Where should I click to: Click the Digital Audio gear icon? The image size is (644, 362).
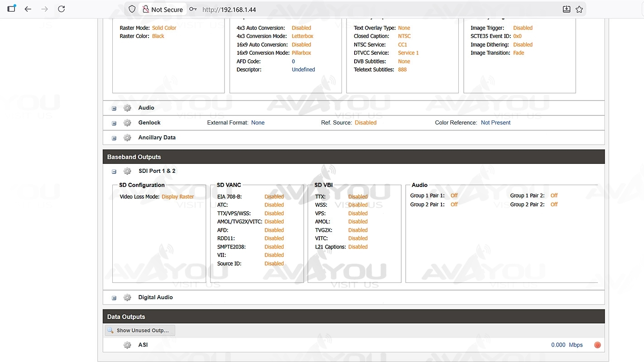[x=127, y=298]
